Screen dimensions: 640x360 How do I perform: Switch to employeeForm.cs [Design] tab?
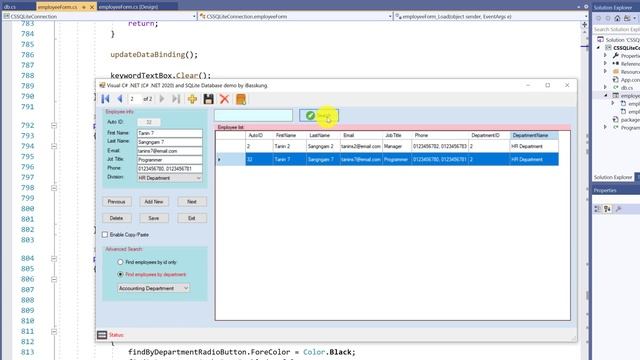pyautogui.click(x=128, y=7)
